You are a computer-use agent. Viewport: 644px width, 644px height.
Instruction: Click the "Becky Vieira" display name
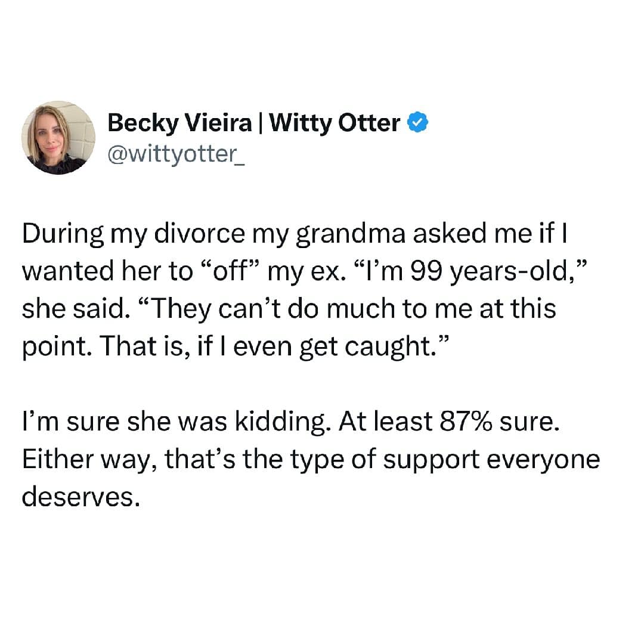pos(180,123)
